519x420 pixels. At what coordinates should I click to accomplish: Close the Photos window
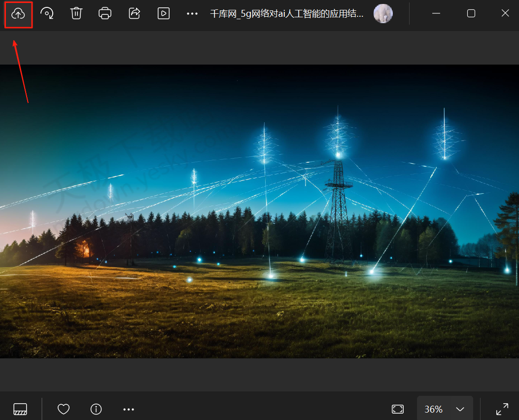505,13
